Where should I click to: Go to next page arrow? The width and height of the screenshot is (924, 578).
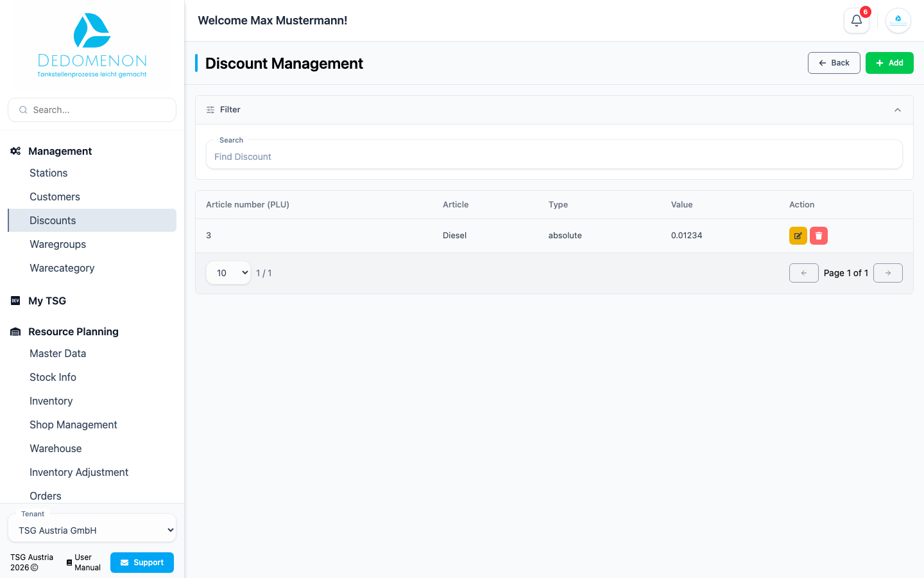[888, 273]
